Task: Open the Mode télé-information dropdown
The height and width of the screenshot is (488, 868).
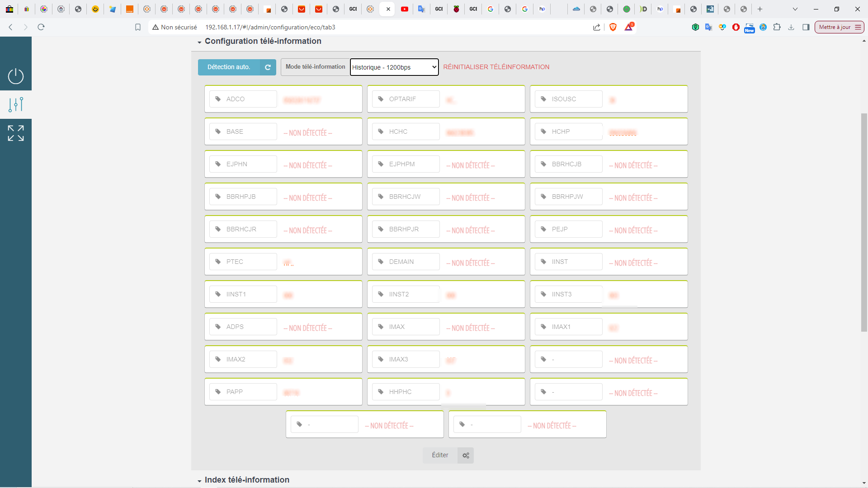Action: click(x=394, y=67)
